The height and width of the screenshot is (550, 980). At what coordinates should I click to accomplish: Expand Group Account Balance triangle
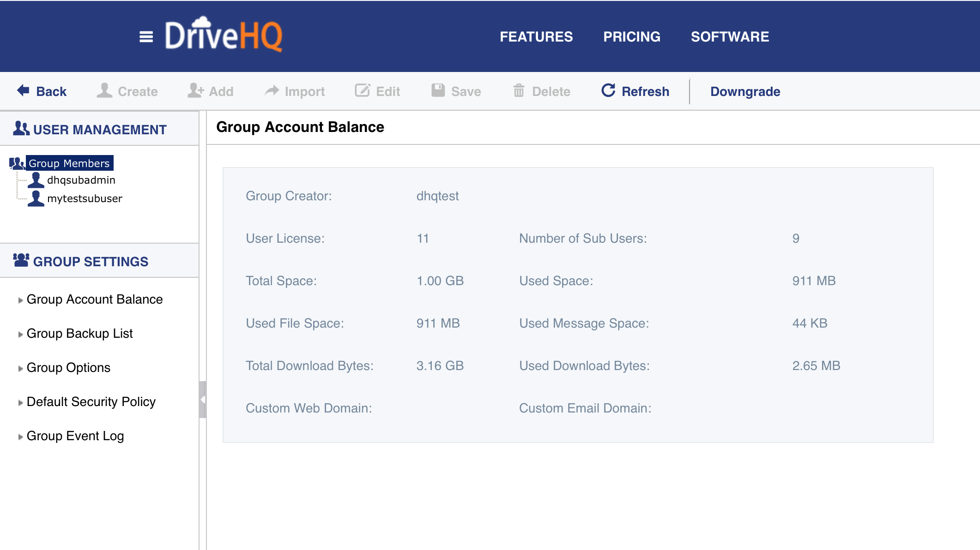[20, 300]
